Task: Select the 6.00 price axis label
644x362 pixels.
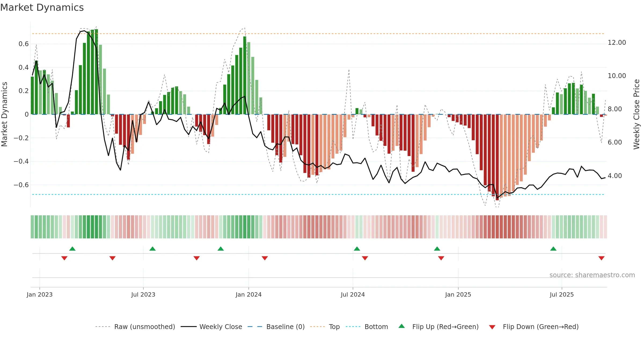Action: pyautogui.click(x=615, y=142)
